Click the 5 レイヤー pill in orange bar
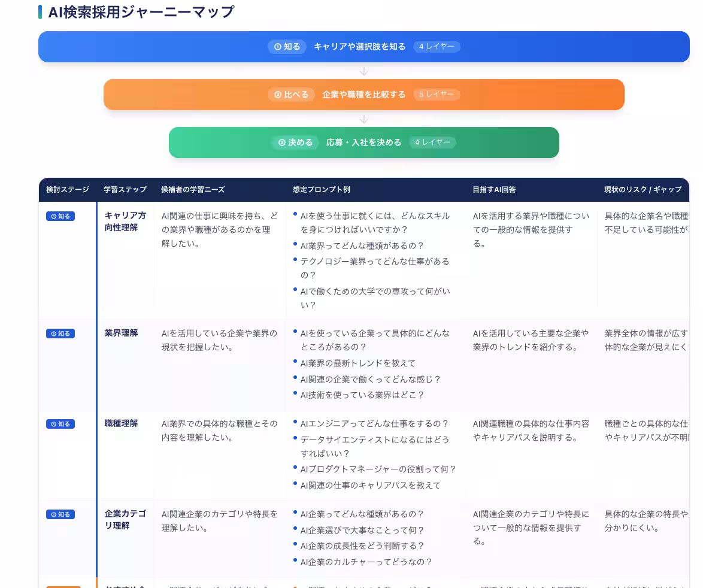Viewport: 703px width, 588px height. [x=437, y=95]
